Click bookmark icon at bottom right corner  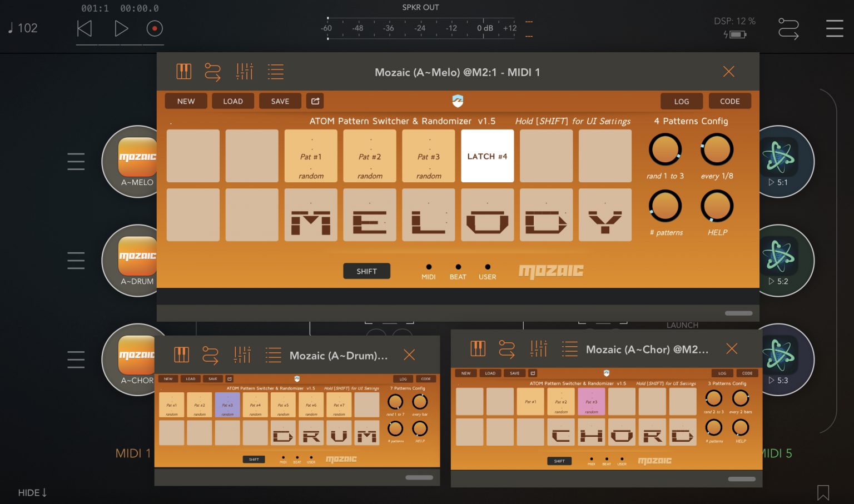(x=823, y=492)
